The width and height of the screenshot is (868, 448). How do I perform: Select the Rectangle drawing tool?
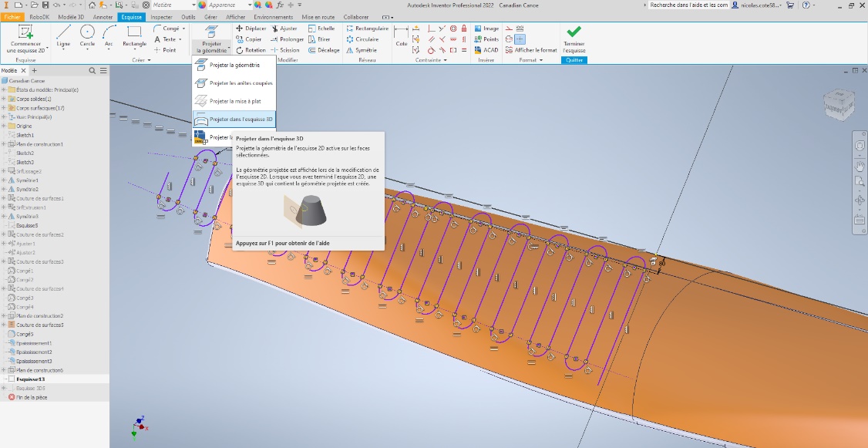(135, 38)
